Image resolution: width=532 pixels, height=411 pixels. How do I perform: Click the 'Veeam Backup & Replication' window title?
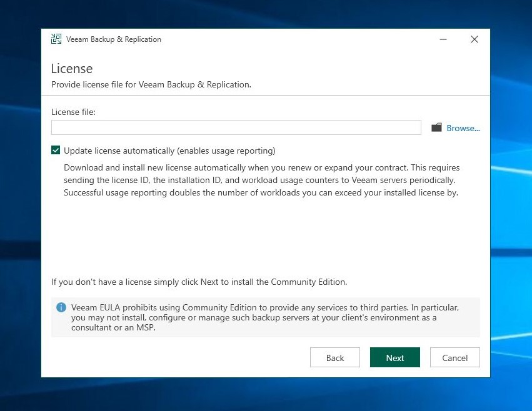click(114, 39)
